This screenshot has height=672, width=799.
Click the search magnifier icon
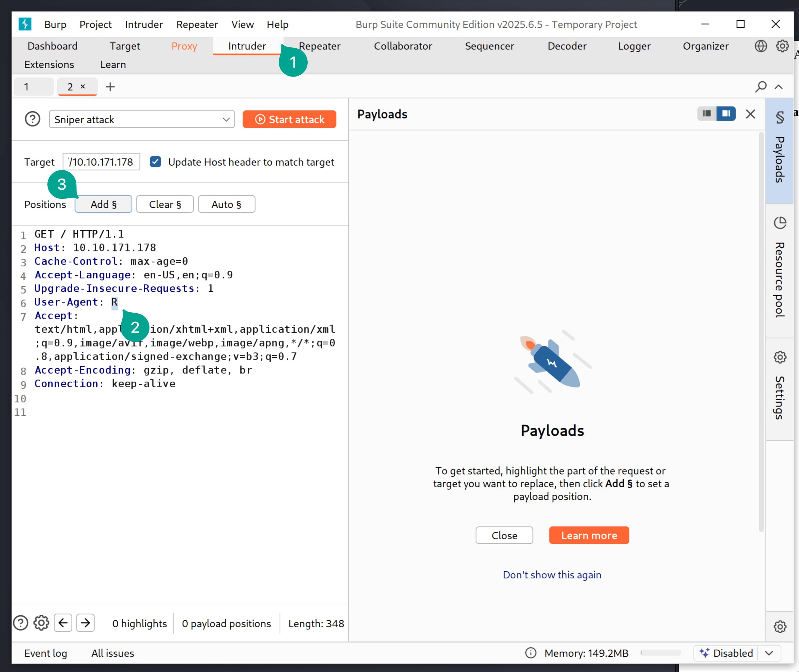761,87
